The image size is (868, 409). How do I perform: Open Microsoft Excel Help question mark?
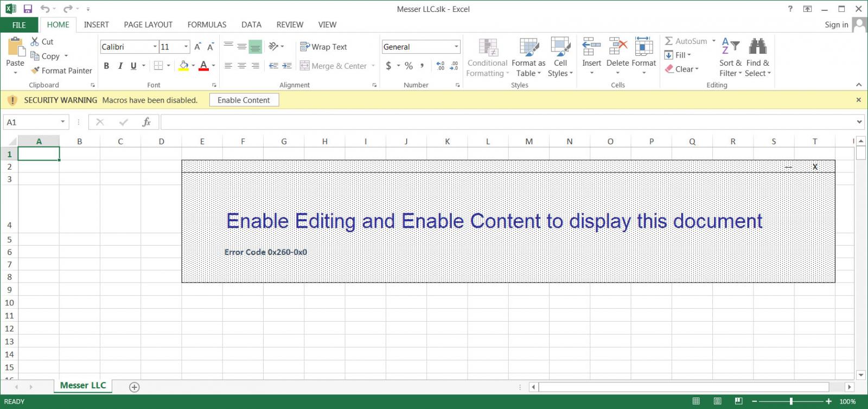[x=790, y=9]
